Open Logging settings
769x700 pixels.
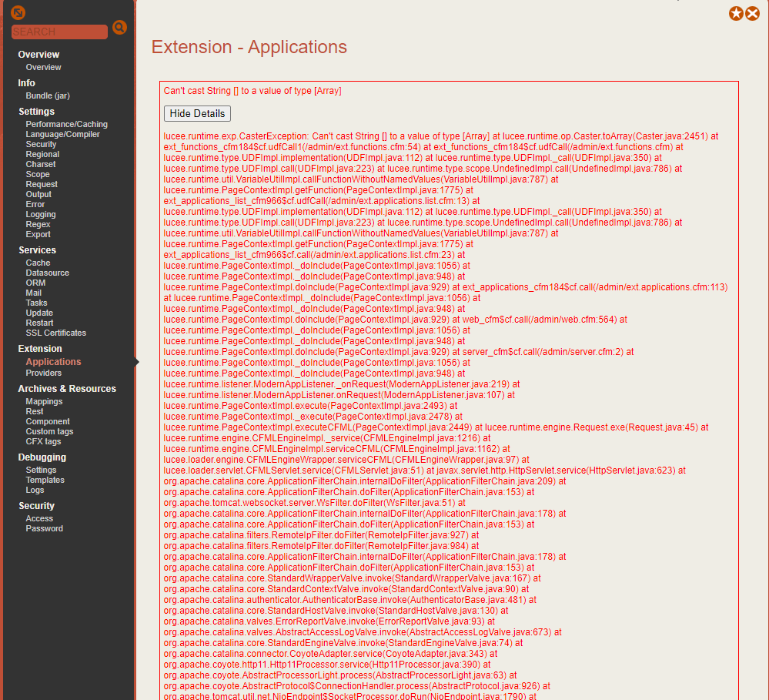tap(41, 214)
